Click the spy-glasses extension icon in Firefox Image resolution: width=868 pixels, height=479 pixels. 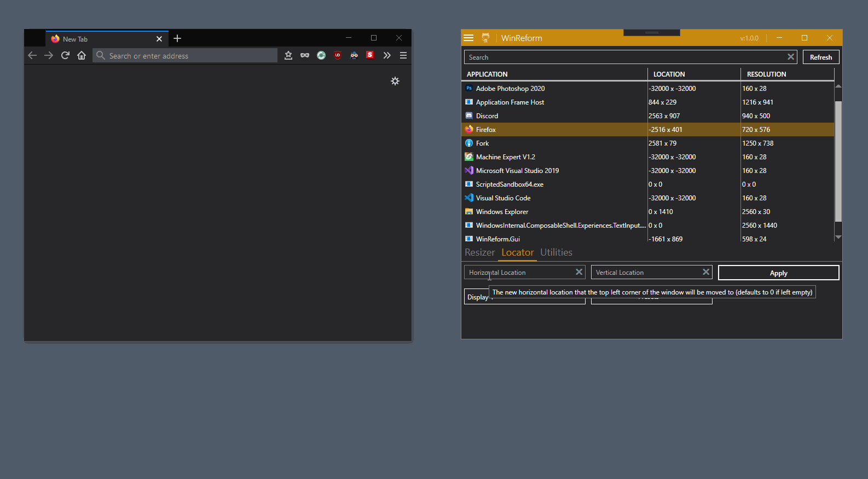354,55
